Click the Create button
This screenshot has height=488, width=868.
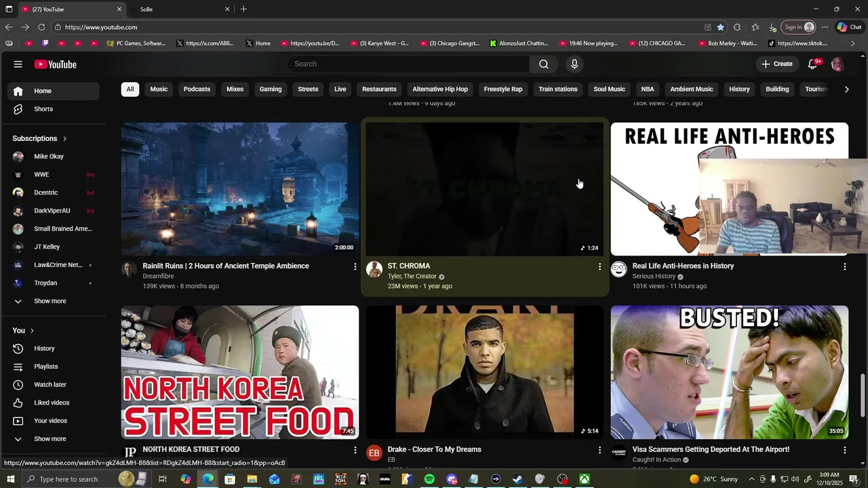tap(777, 64)
